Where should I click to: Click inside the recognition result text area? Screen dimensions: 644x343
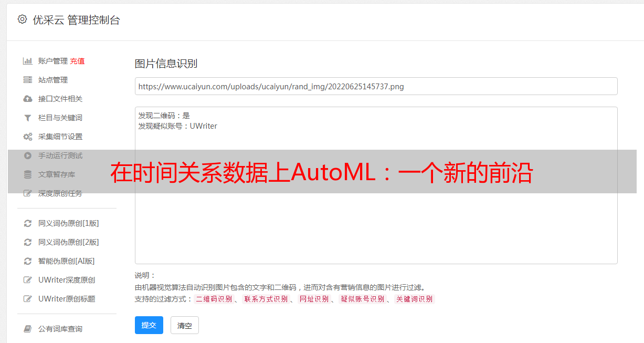coord(376,185)
